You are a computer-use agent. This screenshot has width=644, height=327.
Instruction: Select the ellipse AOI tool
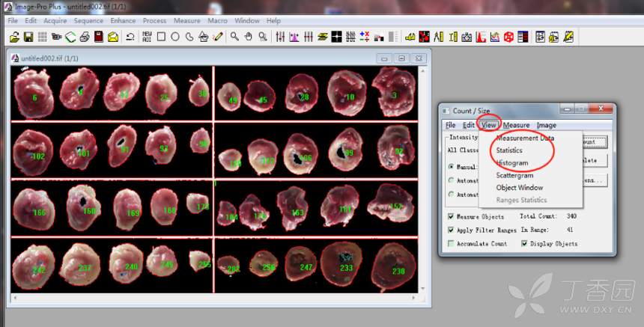tap(175, 37)
